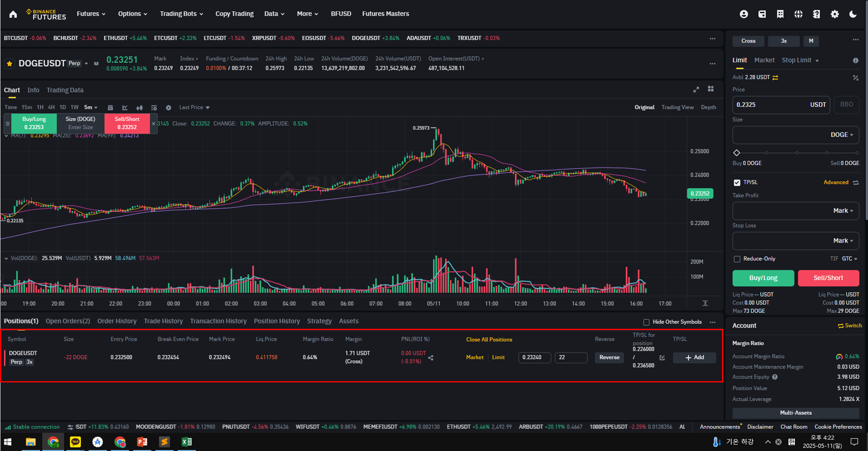
Task: Change candlestick chart style icon
Action: tap(139, 108)
